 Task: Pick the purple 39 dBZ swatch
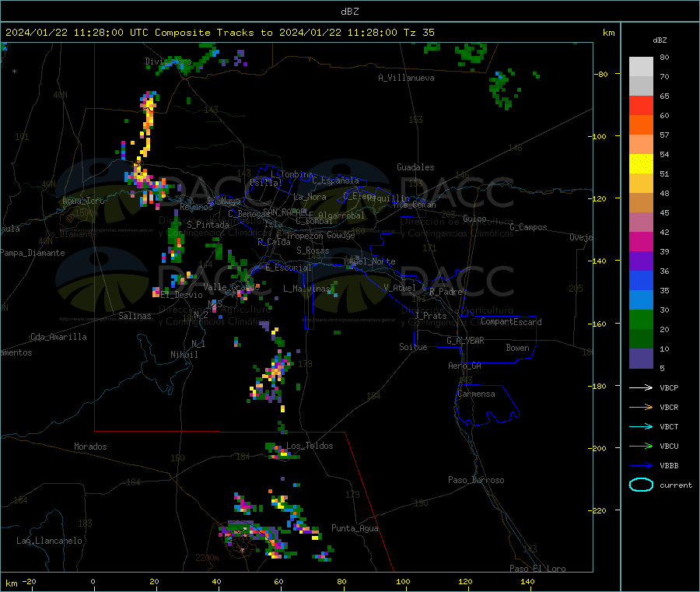pyautogui.click(x=641, y=261)
